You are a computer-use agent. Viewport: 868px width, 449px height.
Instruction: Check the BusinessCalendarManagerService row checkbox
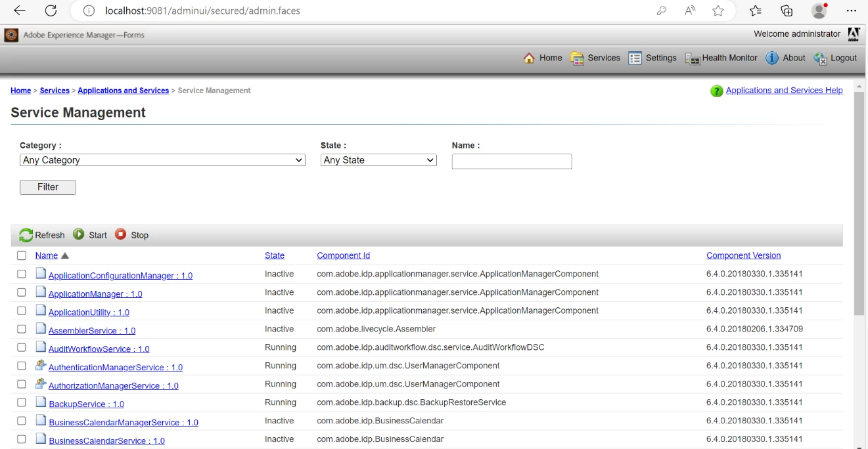pos(22,421)
